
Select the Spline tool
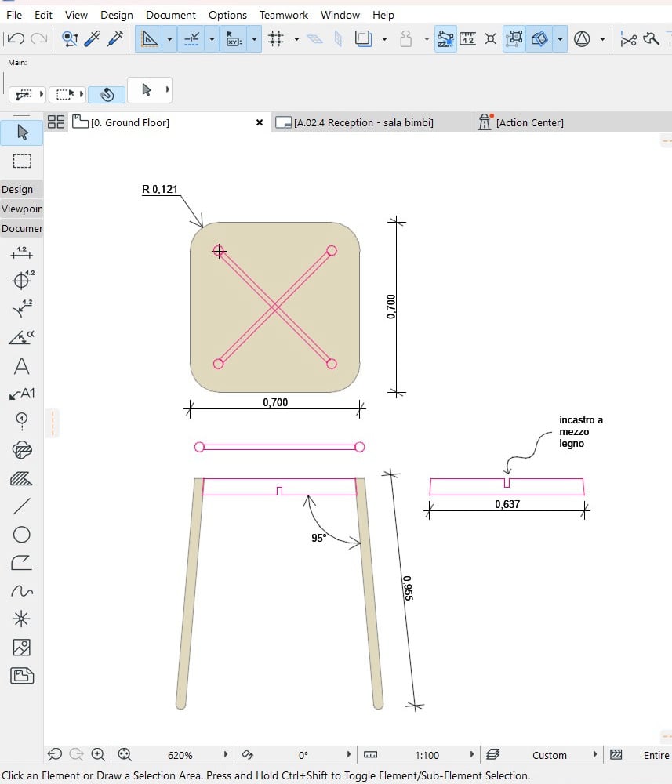21,591
